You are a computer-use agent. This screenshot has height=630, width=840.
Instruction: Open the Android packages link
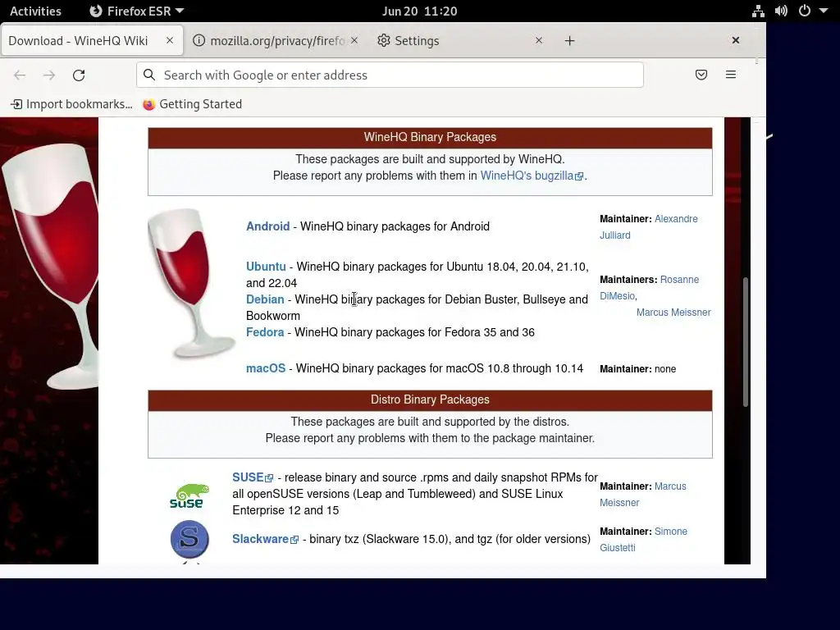tap(268, 226)
